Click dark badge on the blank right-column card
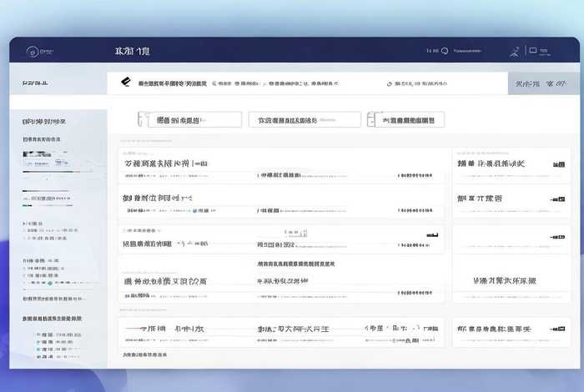Image resolution: width=584 pixels, height=392 pixels. [x=557, y=237]
